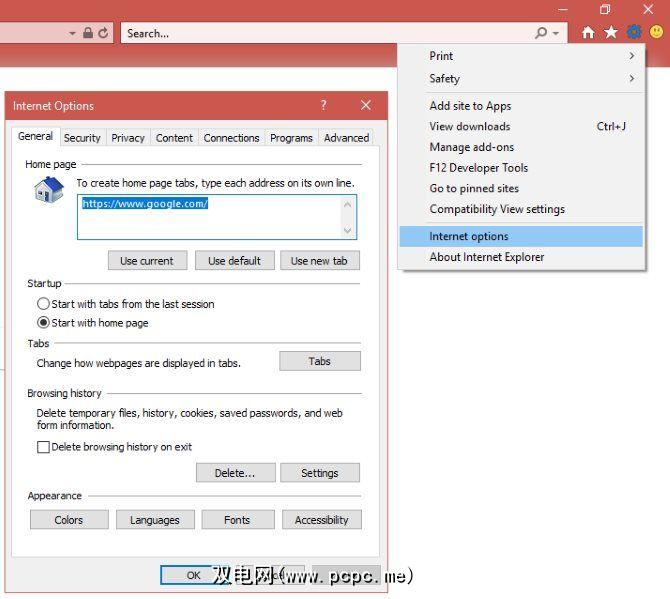Click the help question mark in Internet Options

click(x=323, y=105)
